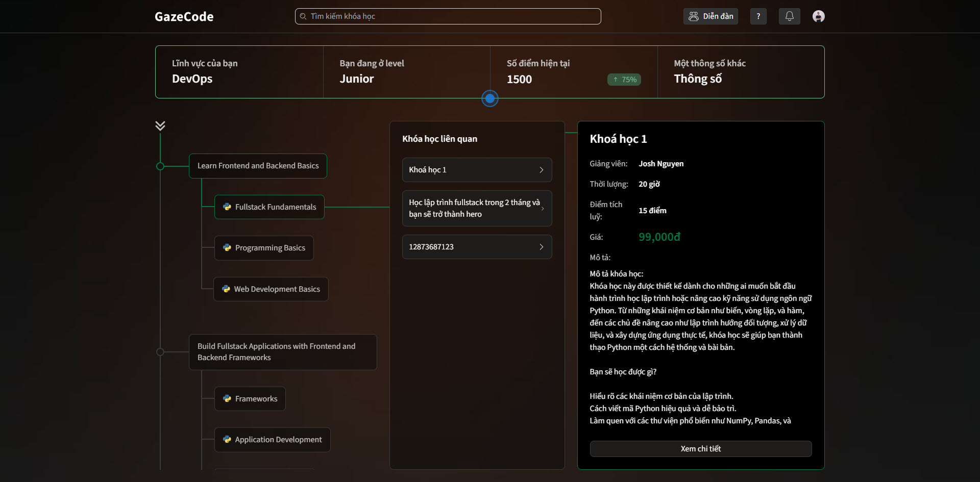Click the Python icon on Frameworks
Screen dimensions: 980x482
pos(227,399)
